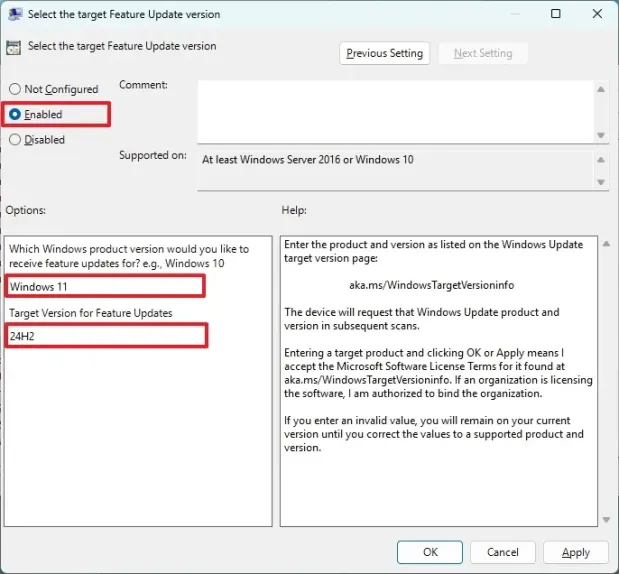Click the 'Supported on:' label
The width and height of the screenshot is (619, 574).
153,155
